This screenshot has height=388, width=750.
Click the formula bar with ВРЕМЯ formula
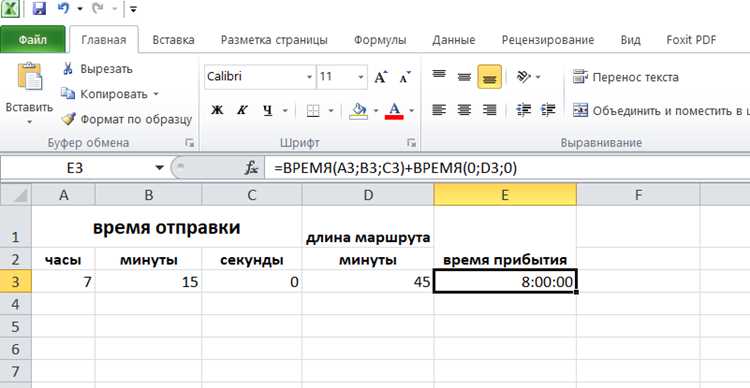tap(508, 168)
